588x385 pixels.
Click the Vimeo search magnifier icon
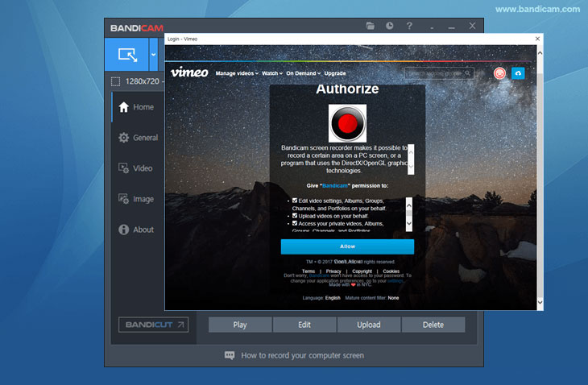pyautogui.click(x=467, y=73)
